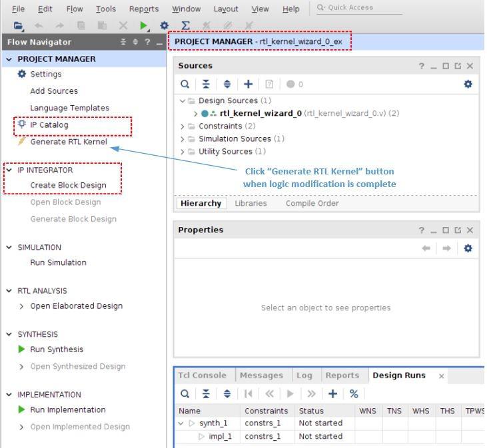Click Run Synthesis
Image resolution: width=487 pixels, height=448 pixels.
[x=57, y=349]
